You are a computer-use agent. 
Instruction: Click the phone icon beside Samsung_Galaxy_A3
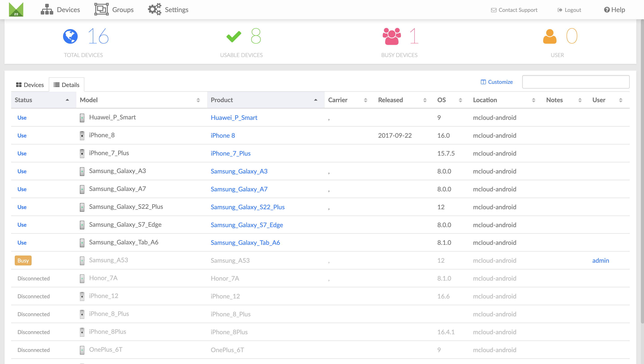[x=82, y=171]
